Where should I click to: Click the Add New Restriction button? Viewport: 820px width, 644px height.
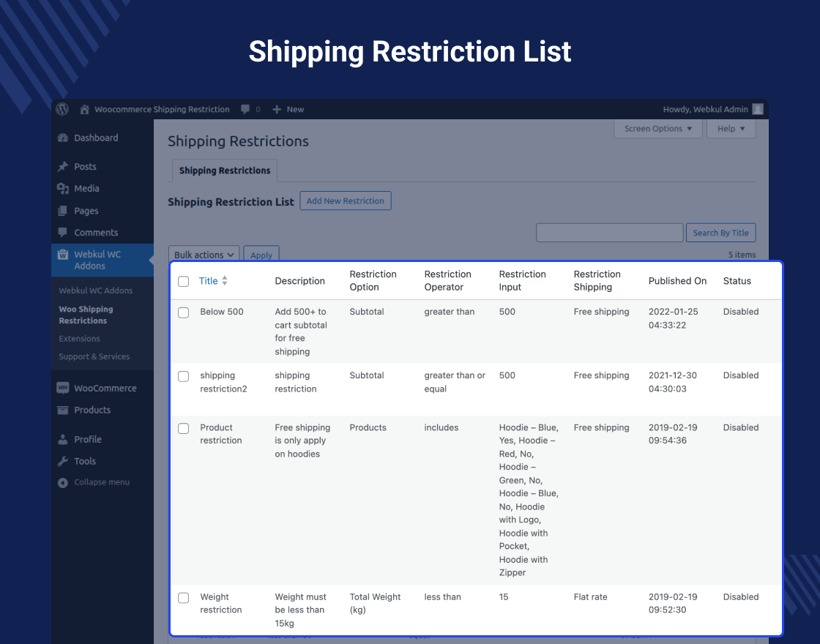click(x=345, y=201)
